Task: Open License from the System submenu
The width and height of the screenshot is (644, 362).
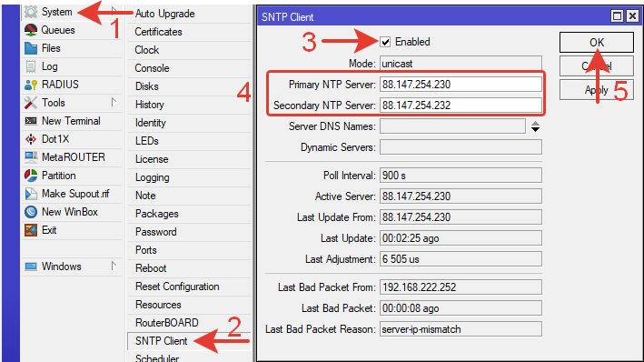Action: pyautogui.click(x=152, y=159)
